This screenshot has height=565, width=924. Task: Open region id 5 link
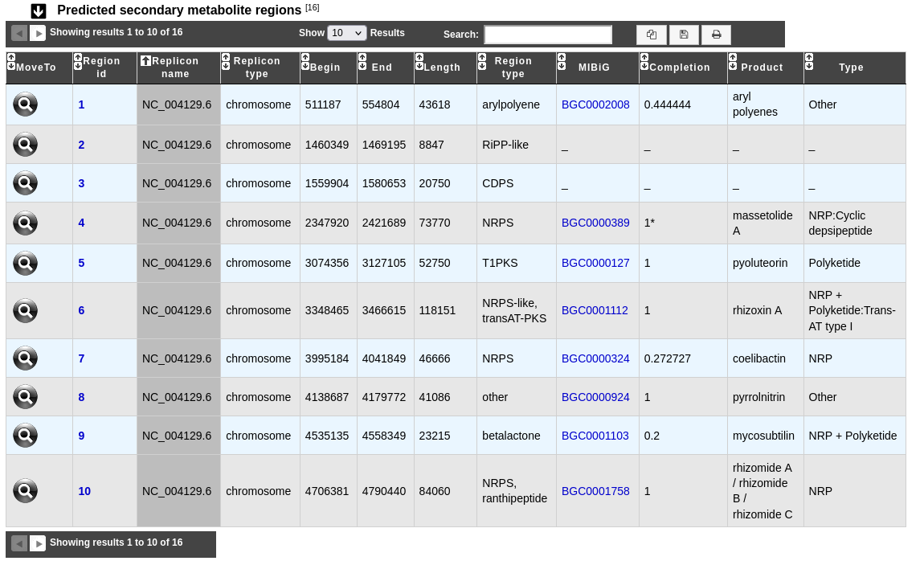pyautogui.click(x=81, y=264)
